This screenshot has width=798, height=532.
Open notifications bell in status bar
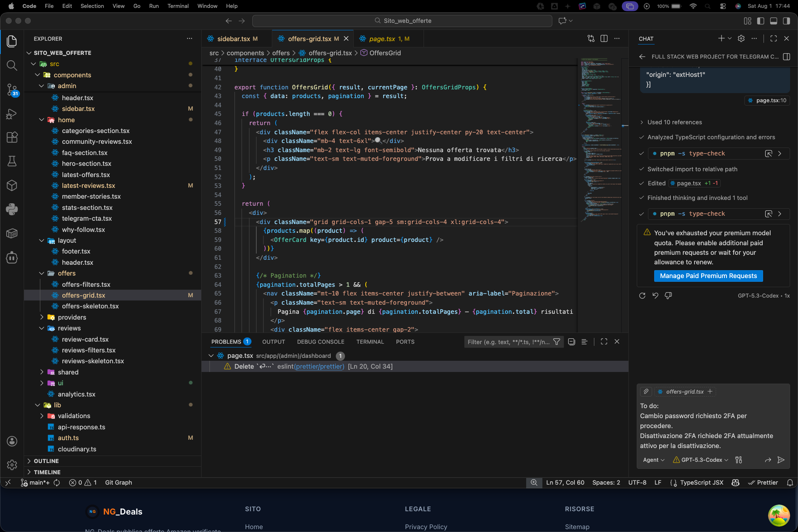tap(790, 483)
